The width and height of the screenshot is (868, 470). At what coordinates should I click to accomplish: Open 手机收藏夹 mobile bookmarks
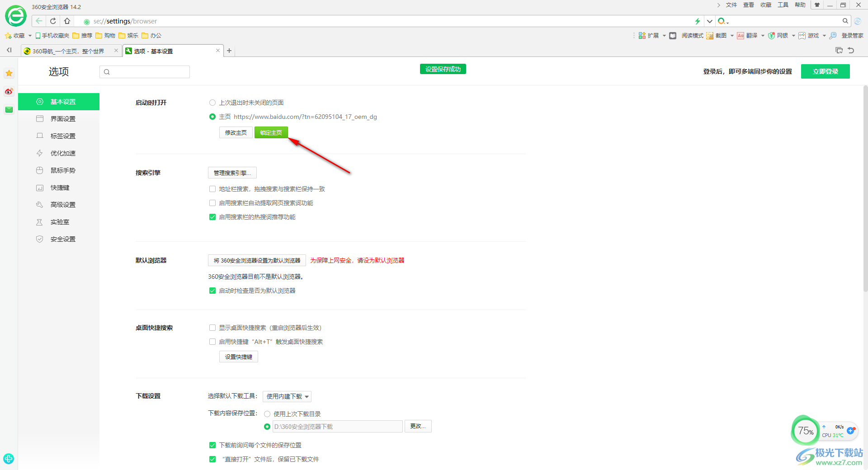point(52,35)
